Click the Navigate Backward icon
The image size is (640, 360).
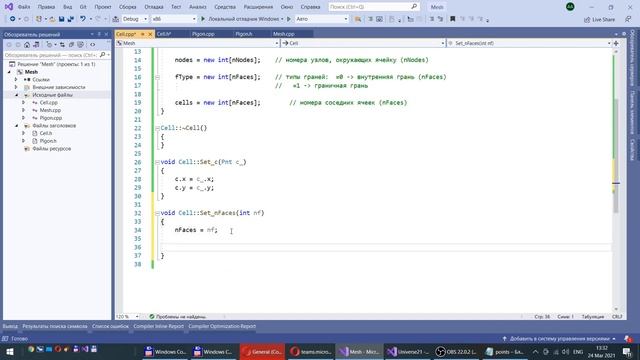(13, 19)
